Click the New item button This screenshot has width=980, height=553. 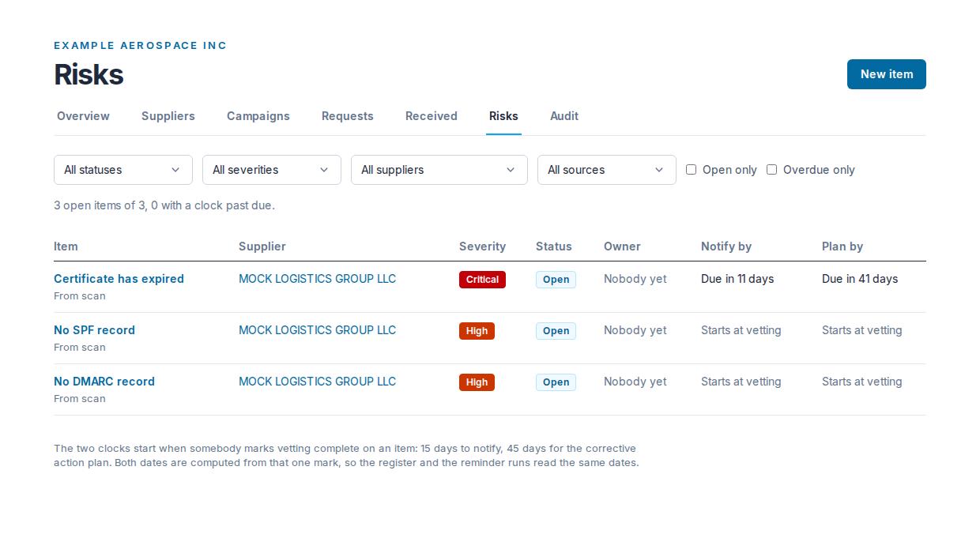(886, 74)
